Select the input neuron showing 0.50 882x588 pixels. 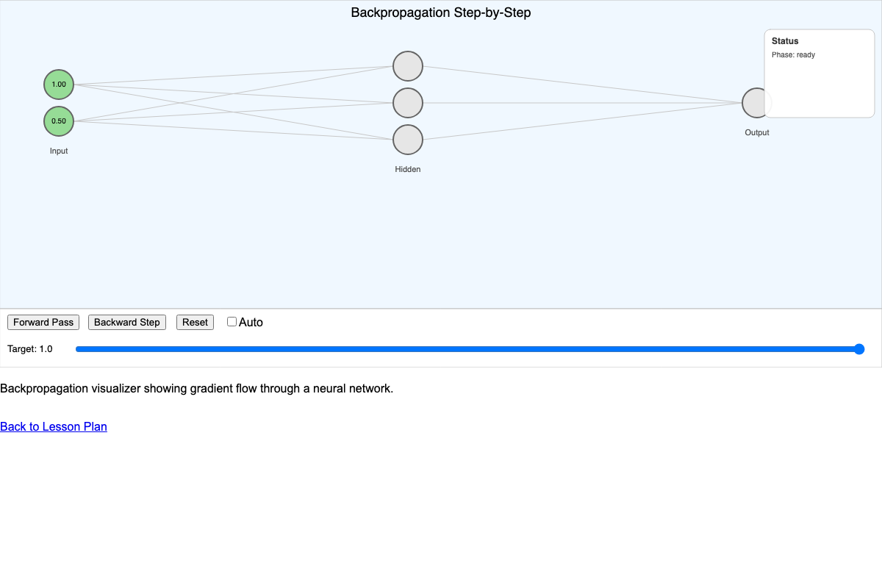click(x=59, y=121)
